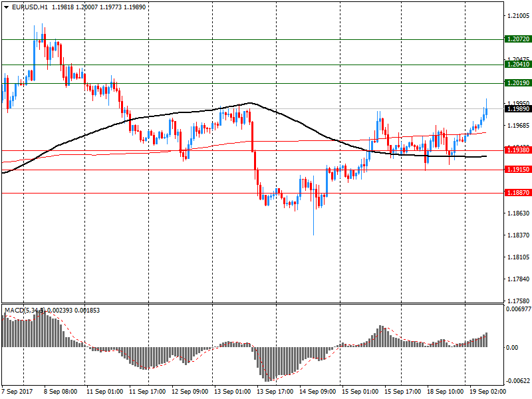Click the 12 Sep 09:00 time label

tap(190, 392)
